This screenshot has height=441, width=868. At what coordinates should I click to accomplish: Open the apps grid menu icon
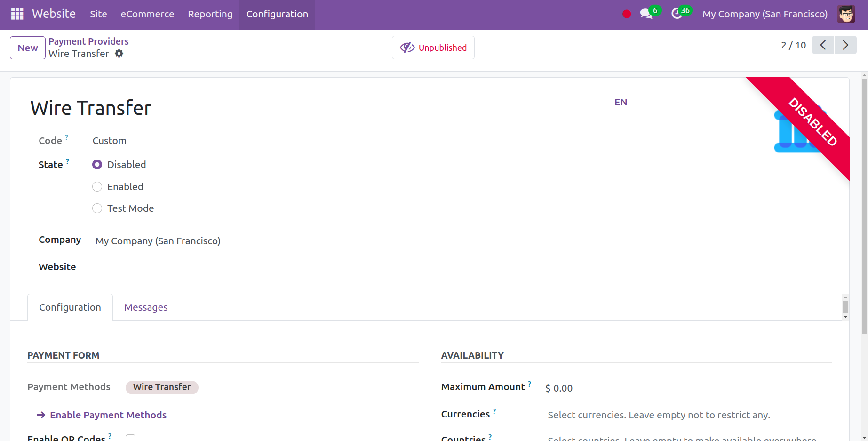17,14
